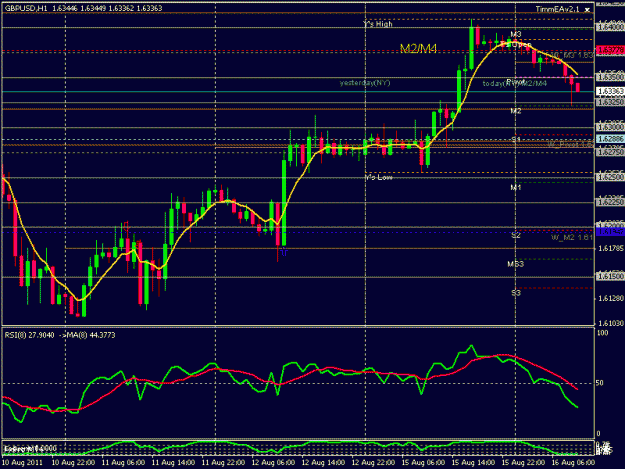This screenshot has height=469, width=625.
Task: Click the light blue 1.62886 price tag
Action: point(610,139)
